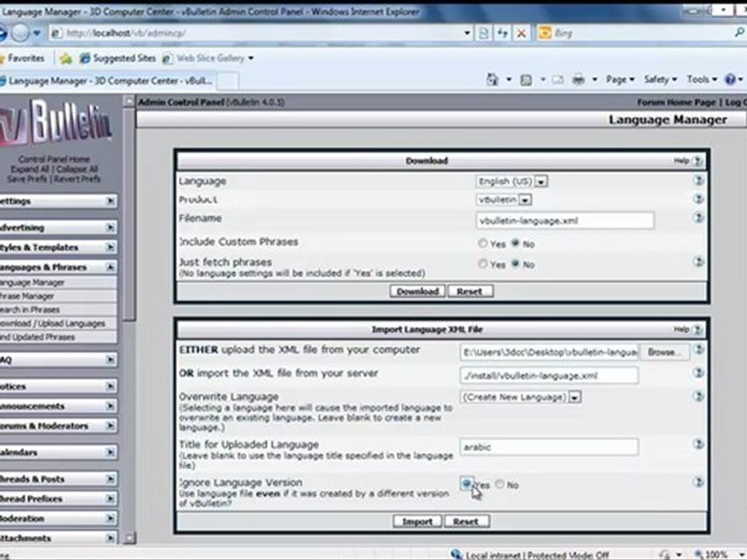
Task: Expand the Threads & Posts sidebar section
Action: pos(110,478)
